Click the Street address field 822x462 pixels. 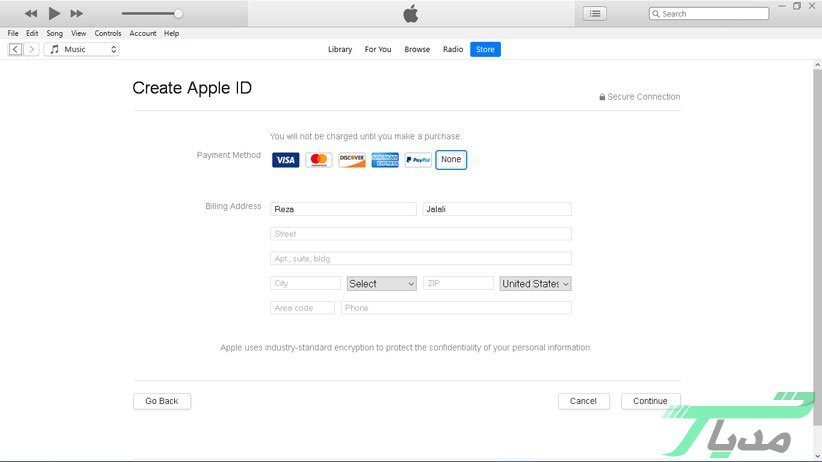[420, 234]
